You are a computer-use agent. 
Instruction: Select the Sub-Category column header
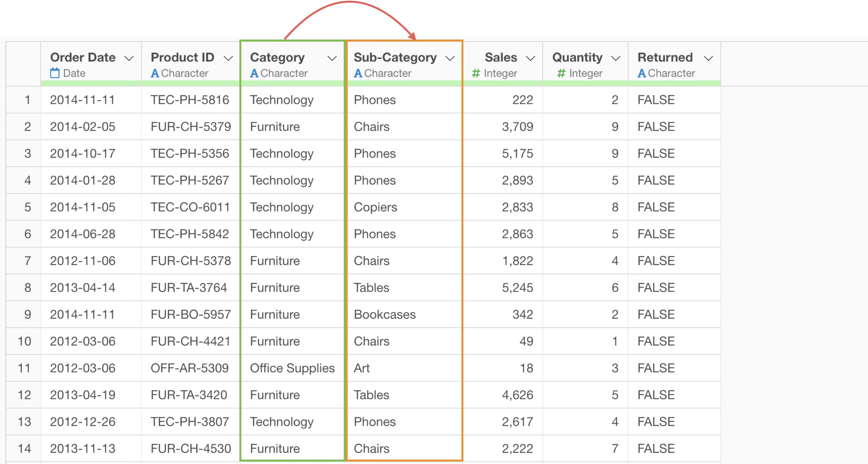(x=404, y=64)
